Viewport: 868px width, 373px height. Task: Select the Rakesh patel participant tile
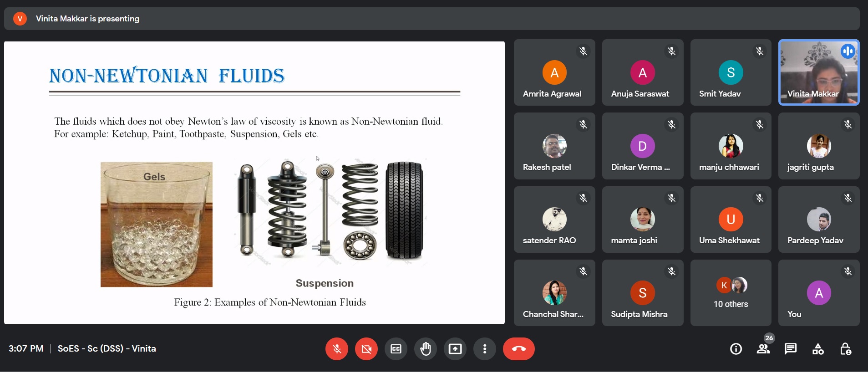[554, 146]
